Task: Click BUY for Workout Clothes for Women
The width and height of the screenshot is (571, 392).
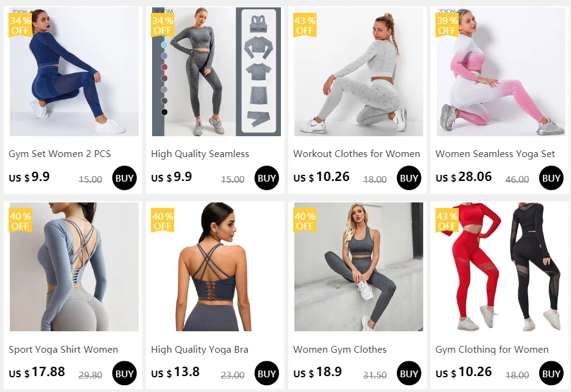Action: pos(409,178)
